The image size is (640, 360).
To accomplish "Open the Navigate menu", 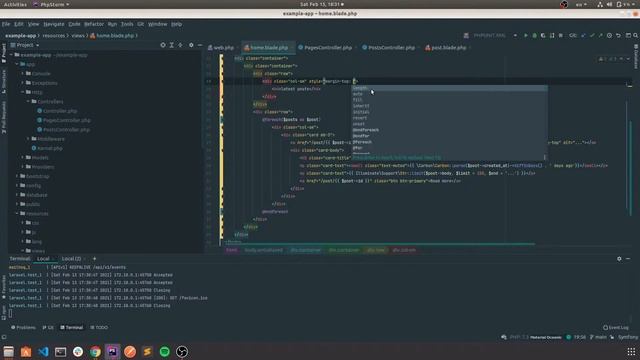I will (x=54, y=24).
